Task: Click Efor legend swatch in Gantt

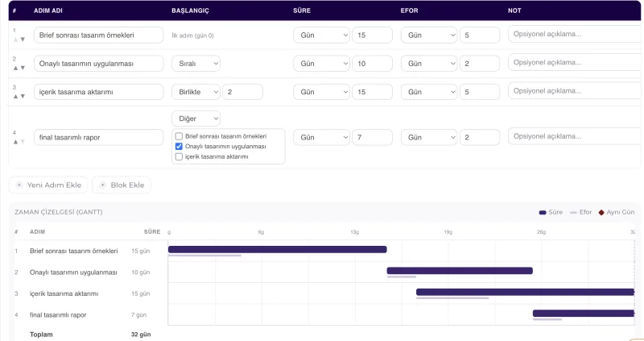Action: point(574,213)
